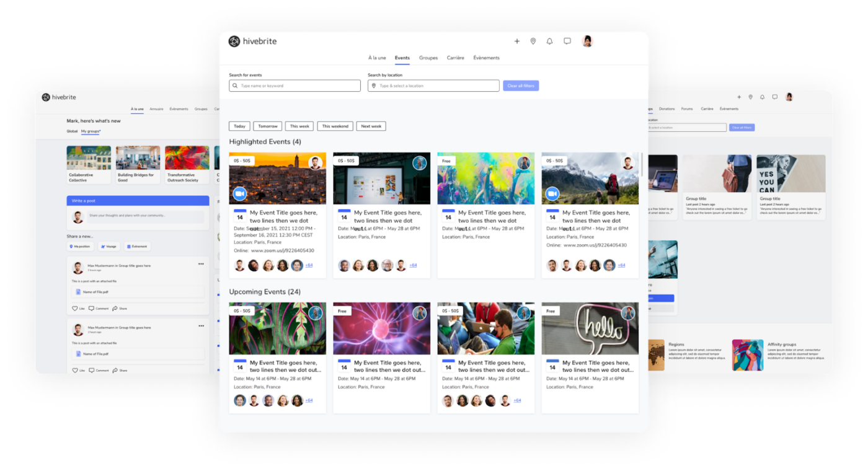Click the hivebrite logo in the center Events window
The height and width of the screenshot is (471, 868).
pos(252,42)
